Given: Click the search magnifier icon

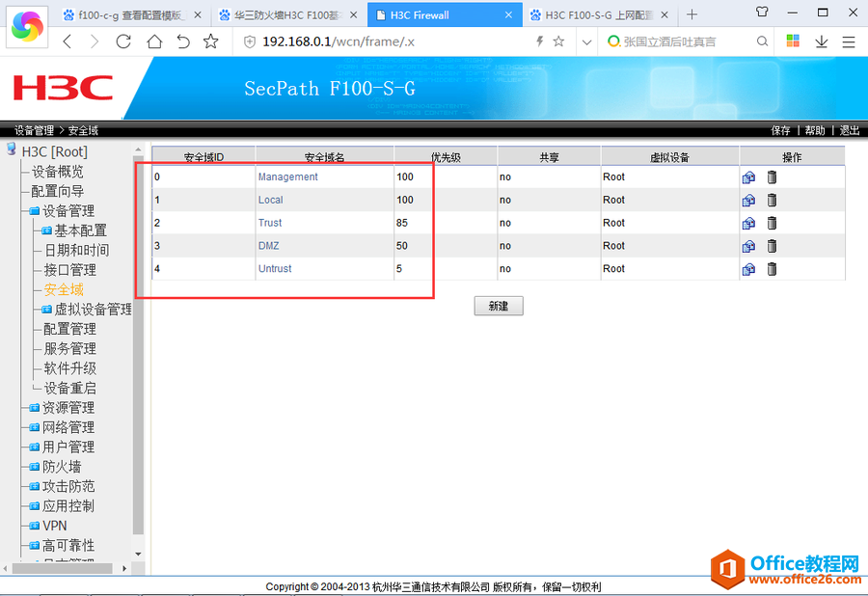Looking at the screenshot, I should click(x=762, y=41).
